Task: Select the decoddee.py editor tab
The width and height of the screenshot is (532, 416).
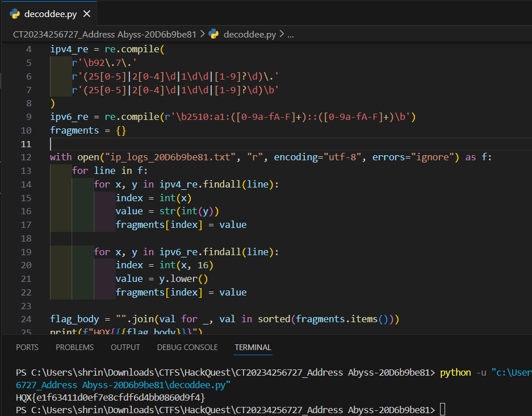Action: click(x=51, y=14)
